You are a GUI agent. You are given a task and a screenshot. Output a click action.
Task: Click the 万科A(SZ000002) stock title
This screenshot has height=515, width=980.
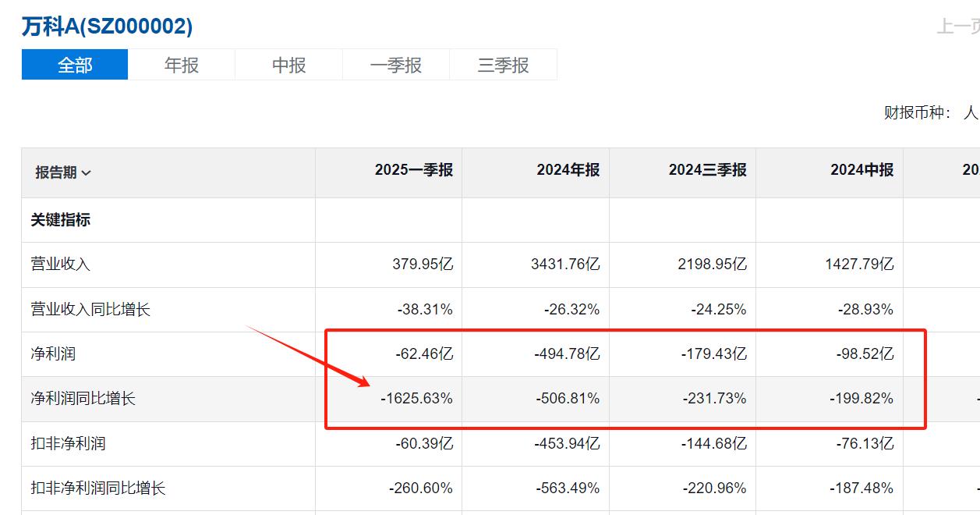click(107, 27)
